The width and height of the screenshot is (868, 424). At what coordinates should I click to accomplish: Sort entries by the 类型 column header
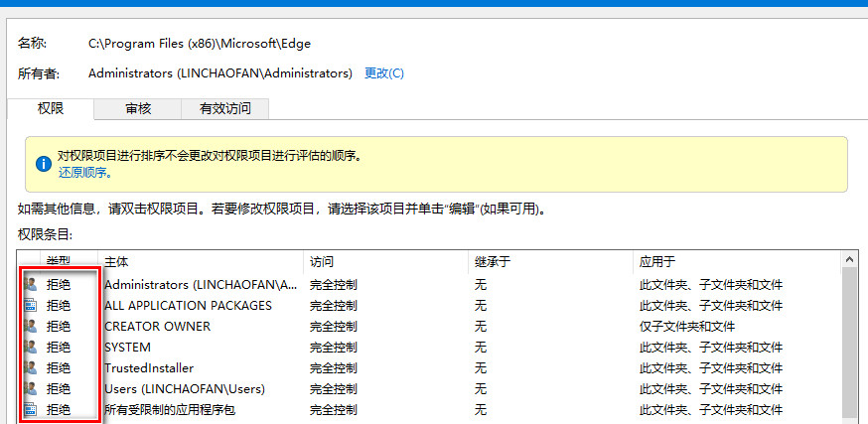(59, 261)
